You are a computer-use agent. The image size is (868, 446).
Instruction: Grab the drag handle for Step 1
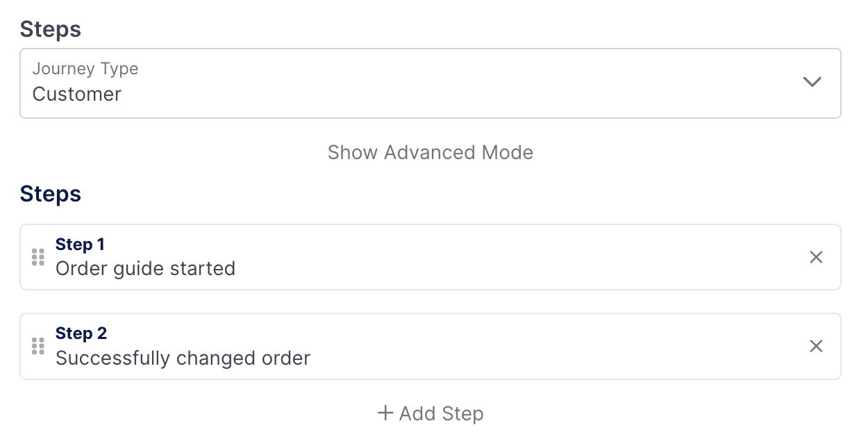[x=38, y=257]
